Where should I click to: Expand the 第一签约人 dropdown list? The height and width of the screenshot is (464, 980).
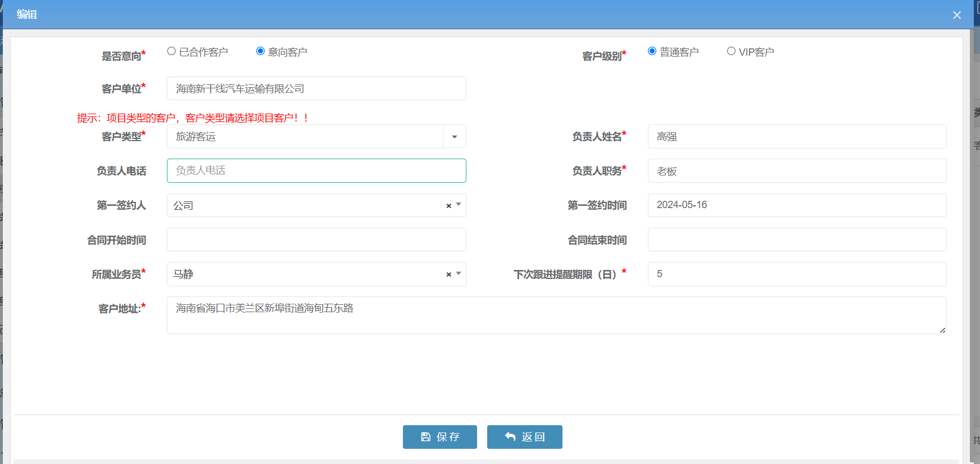(x=459, y=205)
